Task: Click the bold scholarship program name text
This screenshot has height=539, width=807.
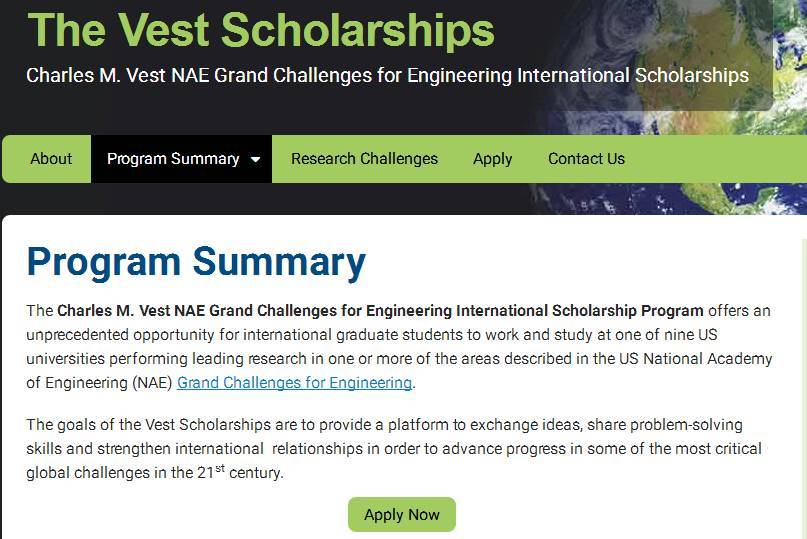Action: point(380,311)
